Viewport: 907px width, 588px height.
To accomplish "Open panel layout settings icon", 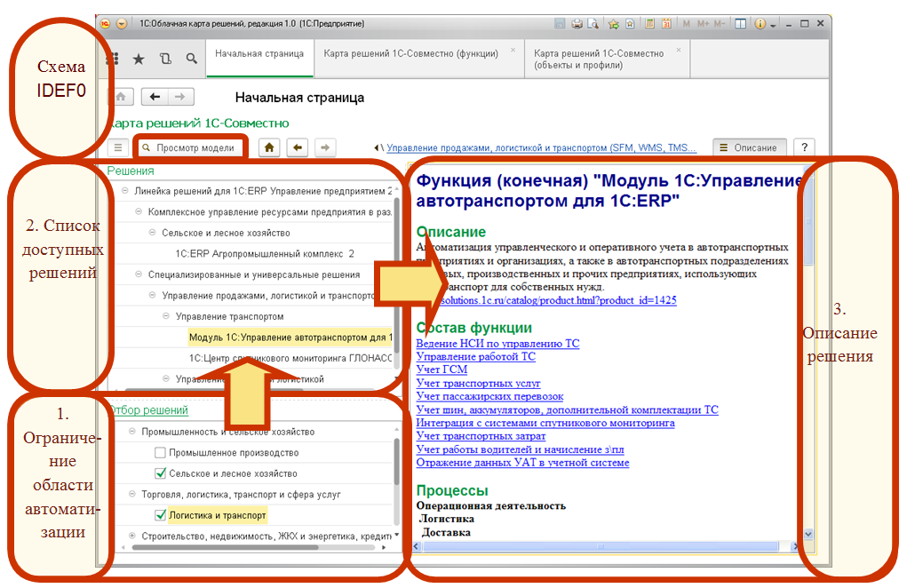I will 740,24.
